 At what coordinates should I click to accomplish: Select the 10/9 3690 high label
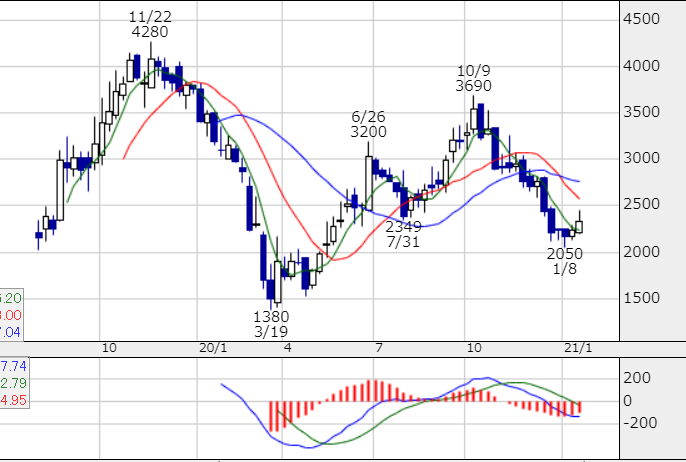point(473,78)
